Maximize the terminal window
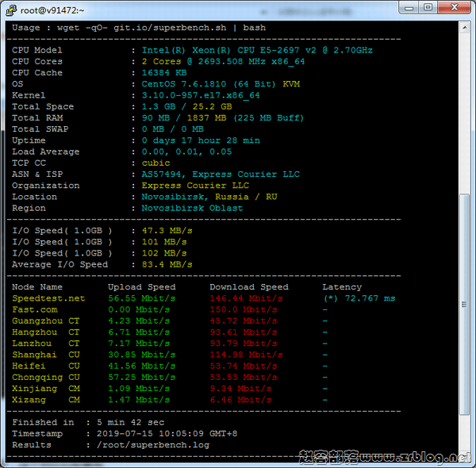The image size is (476, 468). tap(428, 8)
